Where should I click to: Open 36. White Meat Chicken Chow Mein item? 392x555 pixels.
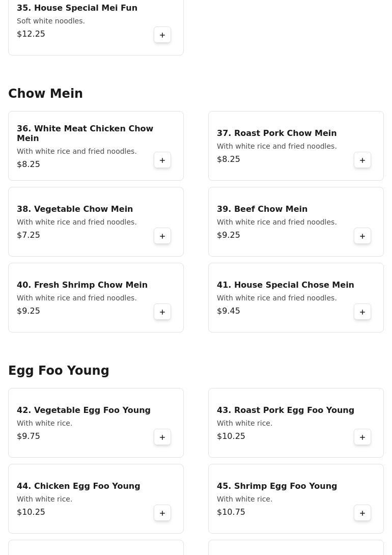(85, 133)
